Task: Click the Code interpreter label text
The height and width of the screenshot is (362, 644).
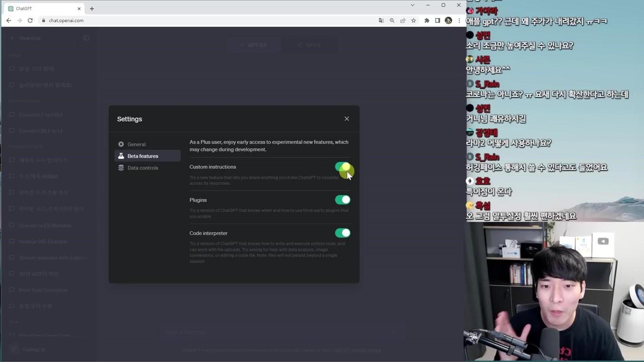Action: click(x=208, y=233)
